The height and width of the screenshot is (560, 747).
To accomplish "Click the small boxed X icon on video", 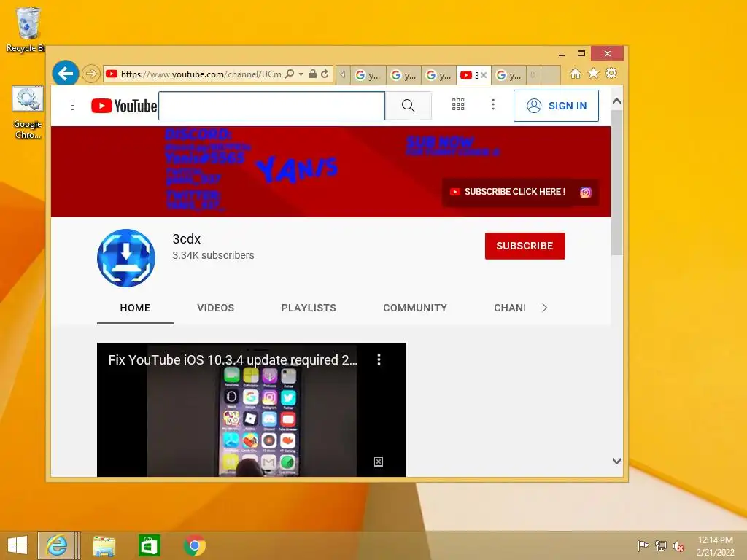I will [x=379, y=462].
